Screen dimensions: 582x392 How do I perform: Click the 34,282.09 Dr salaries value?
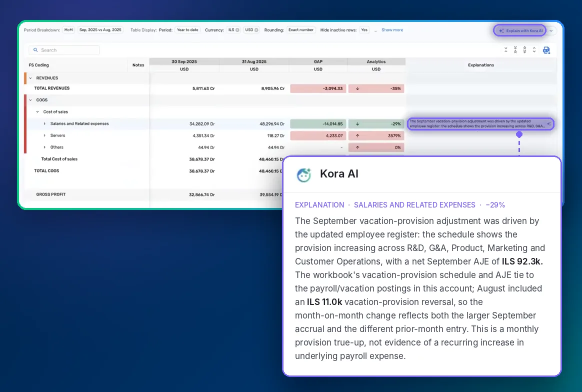(202, 124)
